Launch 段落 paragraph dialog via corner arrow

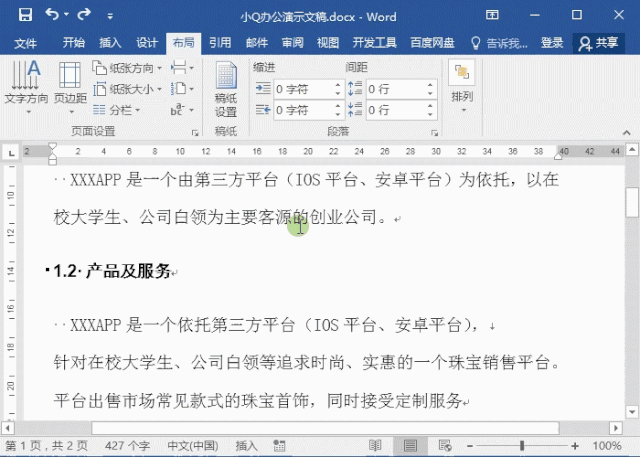tap(435, 133)
